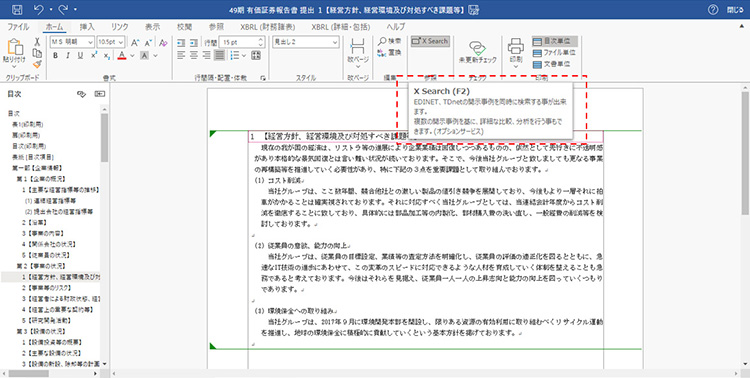Open the font size dropdown 10.5pt
The height and width of the screenshot is (378, 750).
click(121, 42)
